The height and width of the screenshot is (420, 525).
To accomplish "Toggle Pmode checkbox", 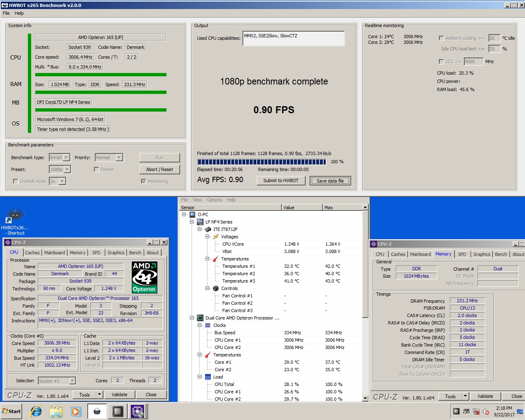I will [x=96, y=169].
